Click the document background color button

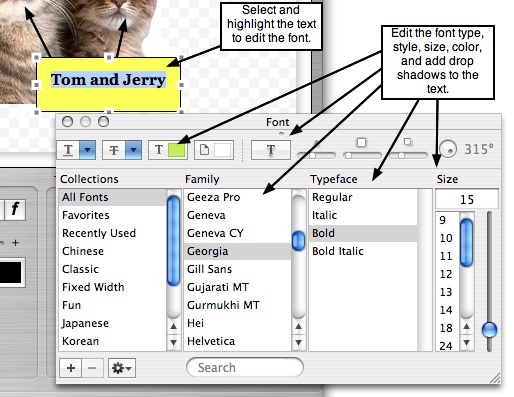tap(214, 150)
